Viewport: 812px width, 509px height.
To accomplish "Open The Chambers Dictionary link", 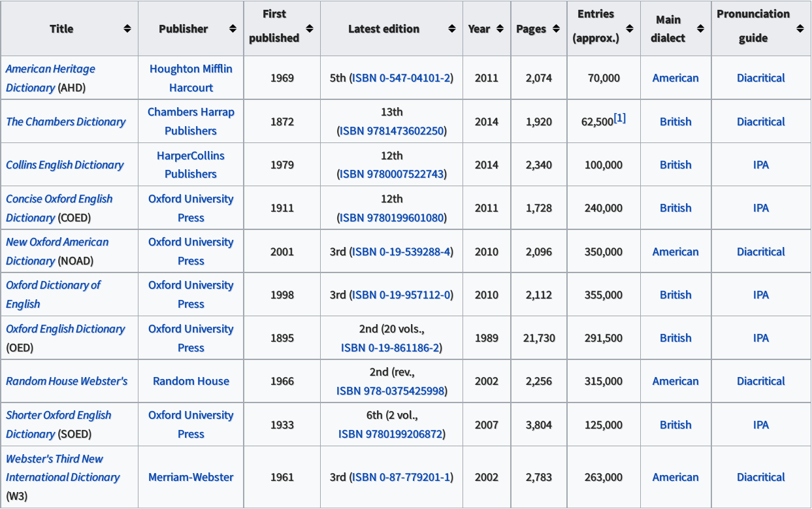I will pos(65,122).
